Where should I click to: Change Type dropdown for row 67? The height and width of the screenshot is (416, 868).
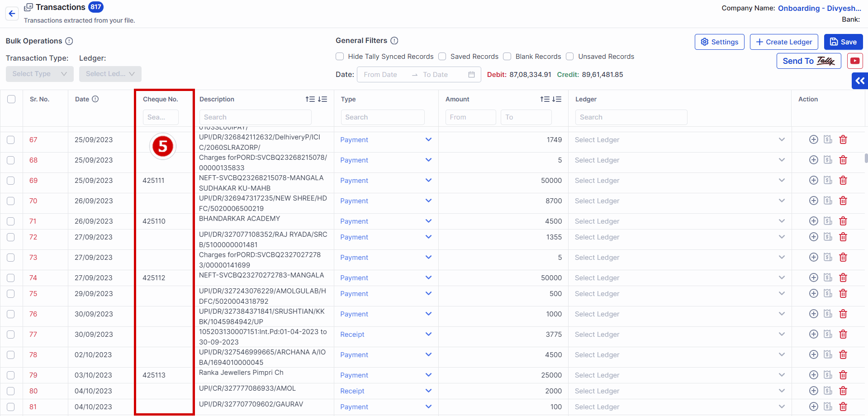pyautogui.click(x=386, y=140)
